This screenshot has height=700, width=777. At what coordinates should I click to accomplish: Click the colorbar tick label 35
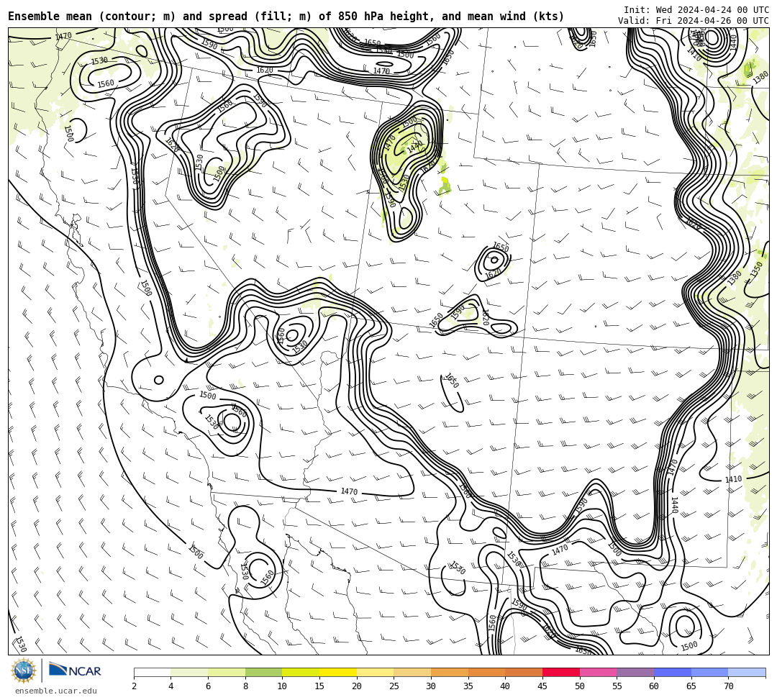click(x=468, y=686)
